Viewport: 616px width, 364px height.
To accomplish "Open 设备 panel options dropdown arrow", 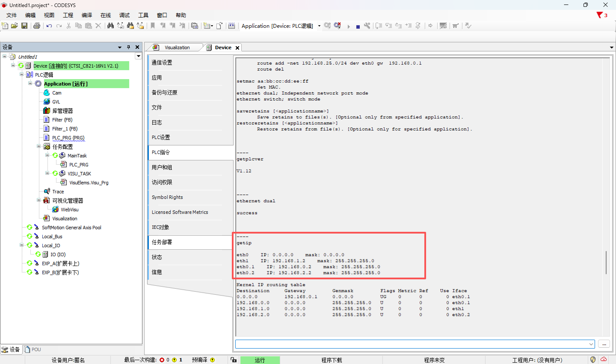I will (120, 47).
